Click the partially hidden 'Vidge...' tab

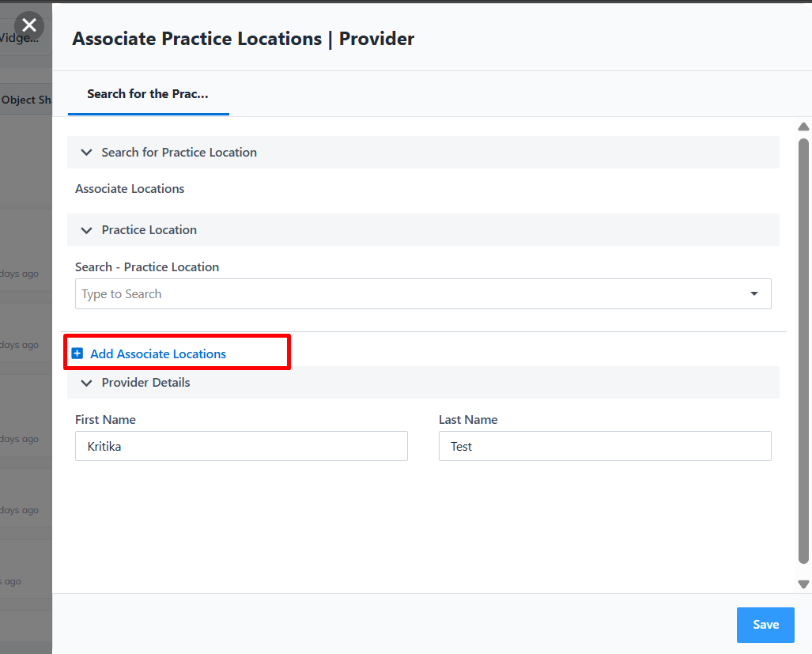[x=20, y=38]
